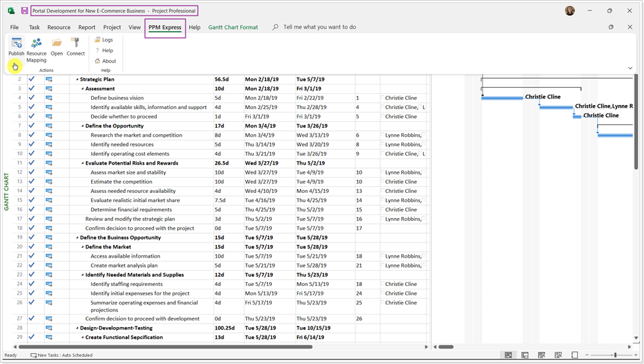Click the scroll right arrow of task table

click(426, 347)
